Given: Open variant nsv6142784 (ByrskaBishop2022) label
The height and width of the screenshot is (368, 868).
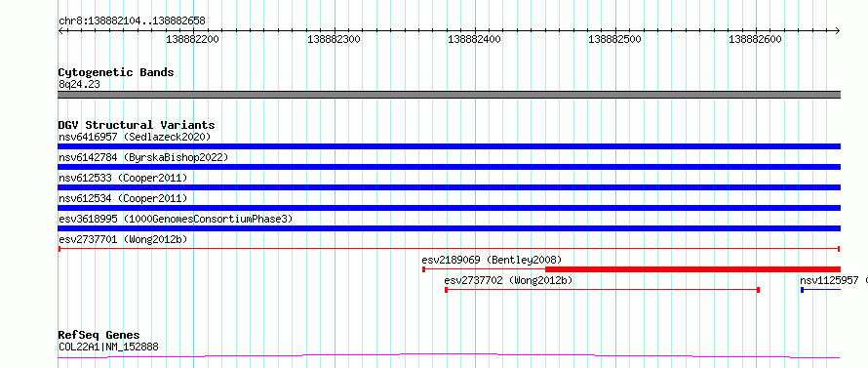Looking at the screenshot, I should click(x=143, y=157).
